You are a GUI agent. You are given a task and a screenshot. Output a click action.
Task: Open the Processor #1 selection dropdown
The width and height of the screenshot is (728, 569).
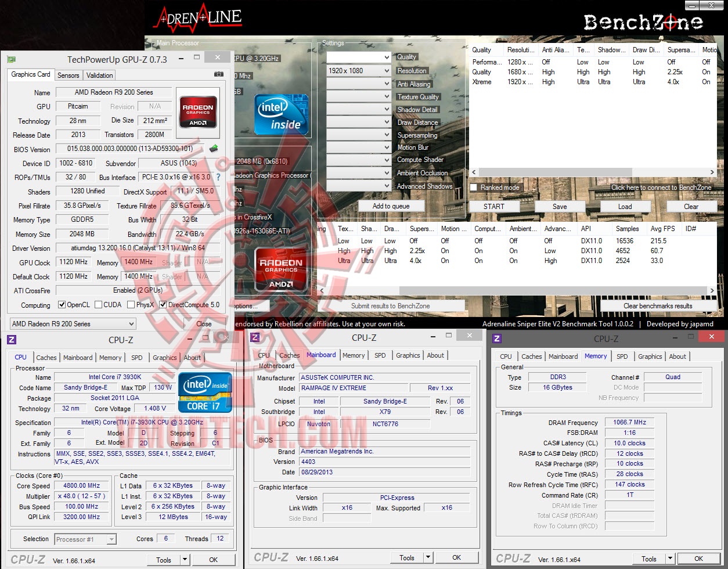(x=85, y=539)
